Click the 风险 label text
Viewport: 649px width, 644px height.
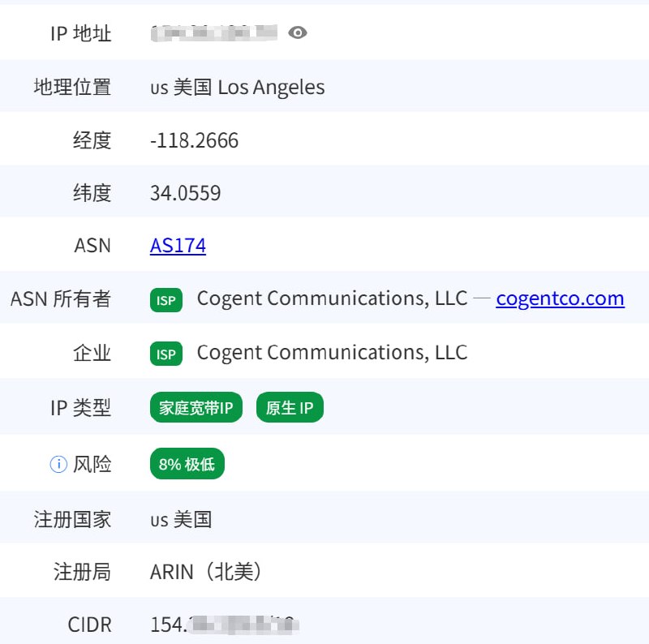(92, 464)
